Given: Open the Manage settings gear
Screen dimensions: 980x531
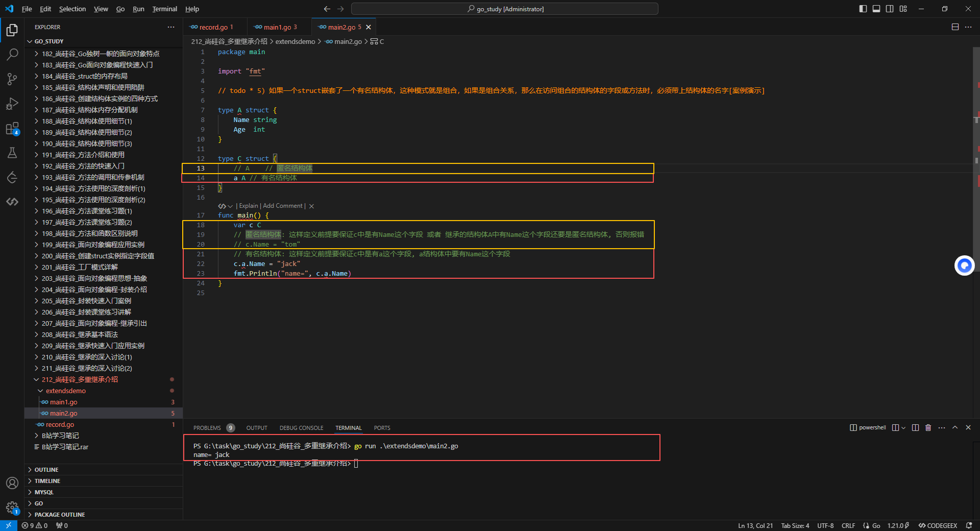Looking at the screenshot, I should pyautogui.click(x=12, y=508).
